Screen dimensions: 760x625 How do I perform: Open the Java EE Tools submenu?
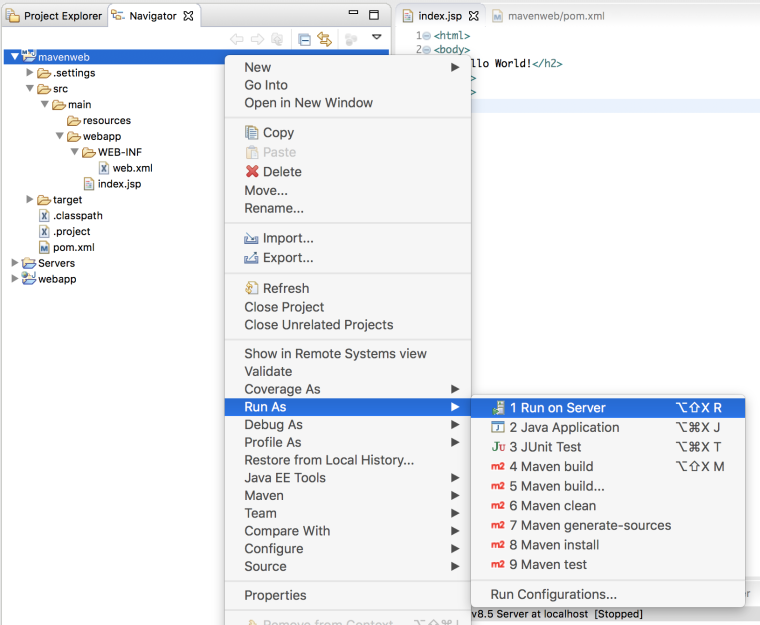pyautogui.click(x=348, y=478)
